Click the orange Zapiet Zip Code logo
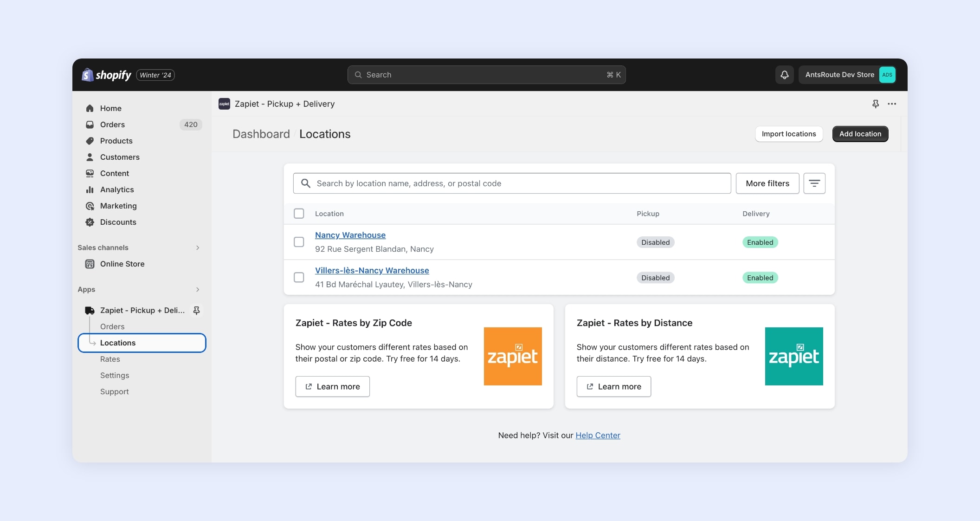This screenshot has width=980, height=521. click(512, 356)
